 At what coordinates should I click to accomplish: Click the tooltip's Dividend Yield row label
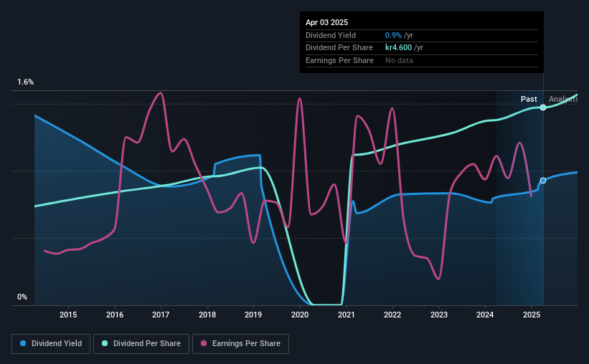(x=331, y=35)
